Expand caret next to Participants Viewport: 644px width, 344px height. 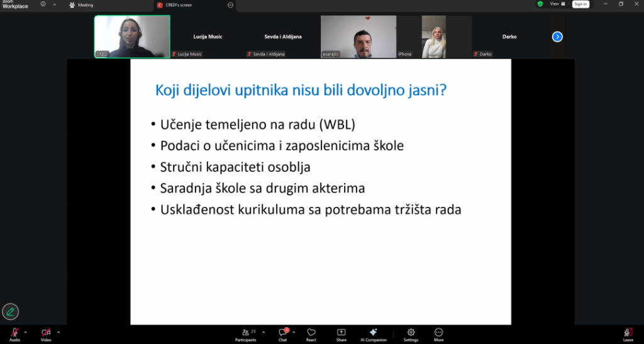pos(264,332)
